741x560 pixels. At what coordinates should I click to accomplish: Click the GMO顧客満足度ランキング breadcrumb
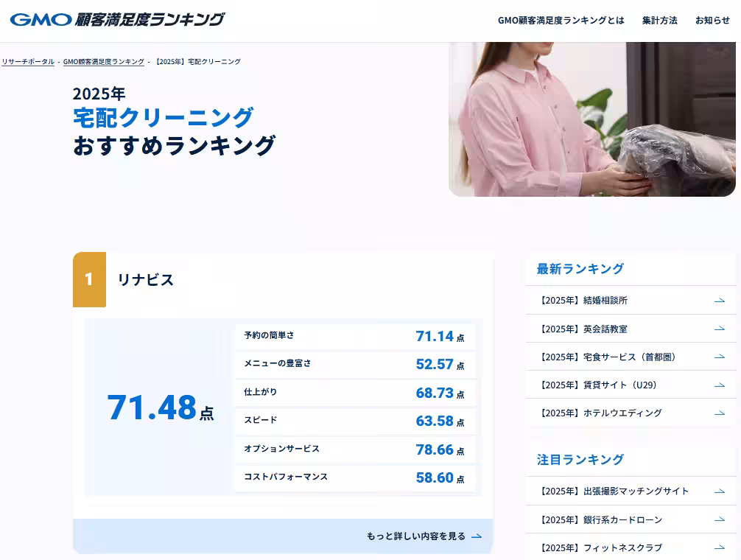pos(103,62)
